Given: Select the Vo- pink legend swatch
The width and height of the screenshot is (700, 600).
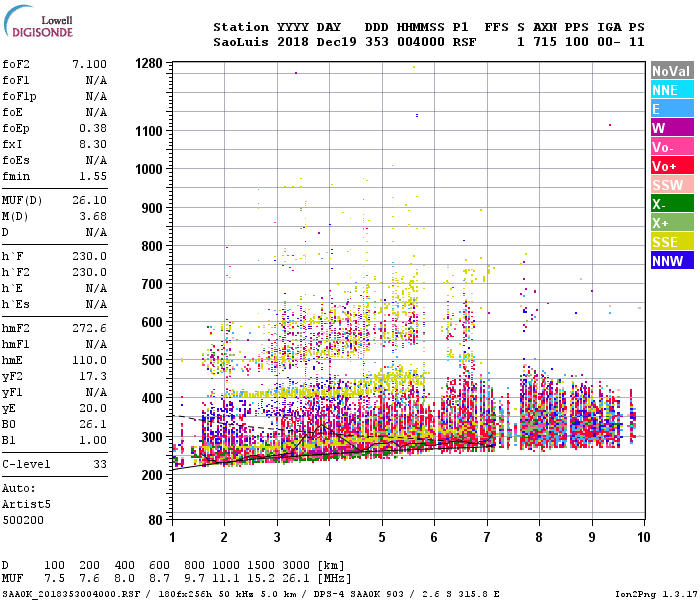Looking at the screenshot, I should pos(672,147).
